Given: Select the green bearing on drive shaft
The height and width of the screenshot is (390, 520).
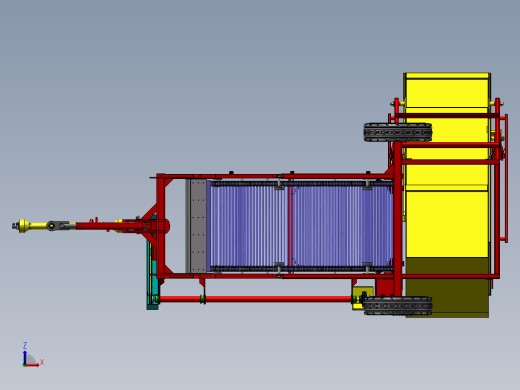Looking at the screenshot, I should click(202, 299).
